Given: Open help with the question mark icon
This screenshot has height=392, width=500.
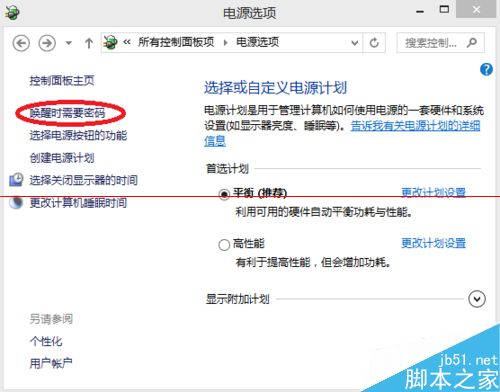Looking at the screenshot, I should click(x=486, y=70).
